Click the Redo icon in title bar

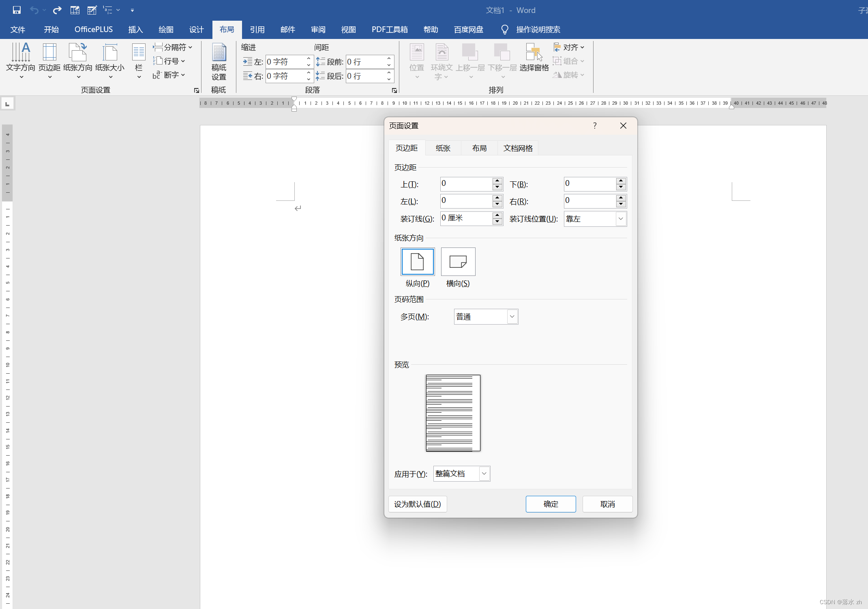57,10
